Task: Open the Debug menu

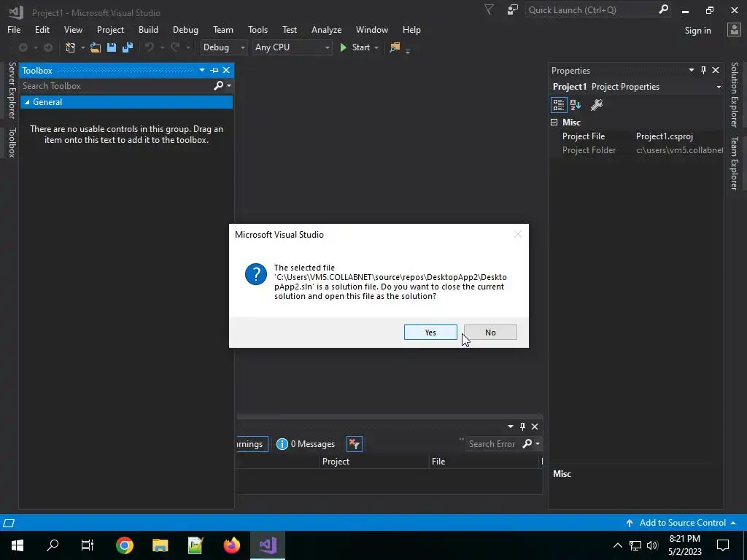Action: pos(185,29)
